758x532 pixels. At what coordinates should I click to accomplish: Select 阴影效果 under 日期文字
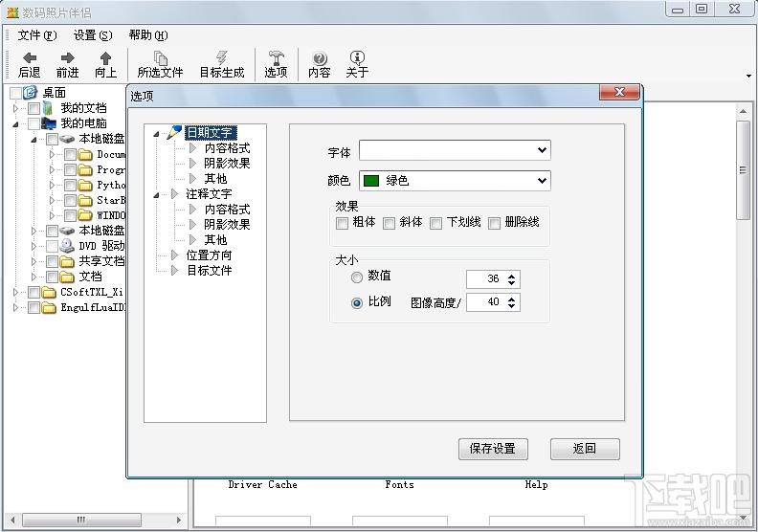coord(227,164)
